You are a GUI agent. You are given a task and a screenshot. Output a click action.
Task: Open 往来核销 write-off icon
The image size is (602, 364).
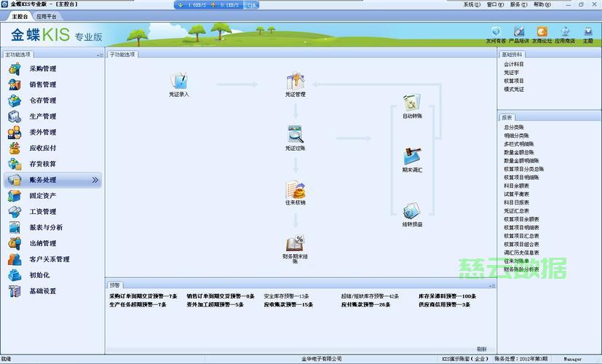pyautogui.click(x=296, y=190)
